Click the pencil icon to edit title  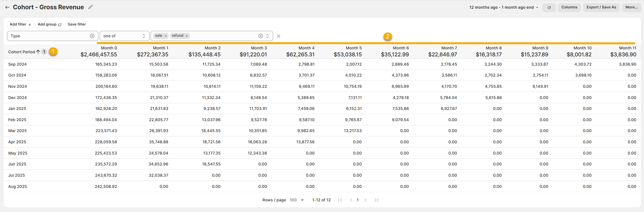pyautogui.click(x=90, y=7)
